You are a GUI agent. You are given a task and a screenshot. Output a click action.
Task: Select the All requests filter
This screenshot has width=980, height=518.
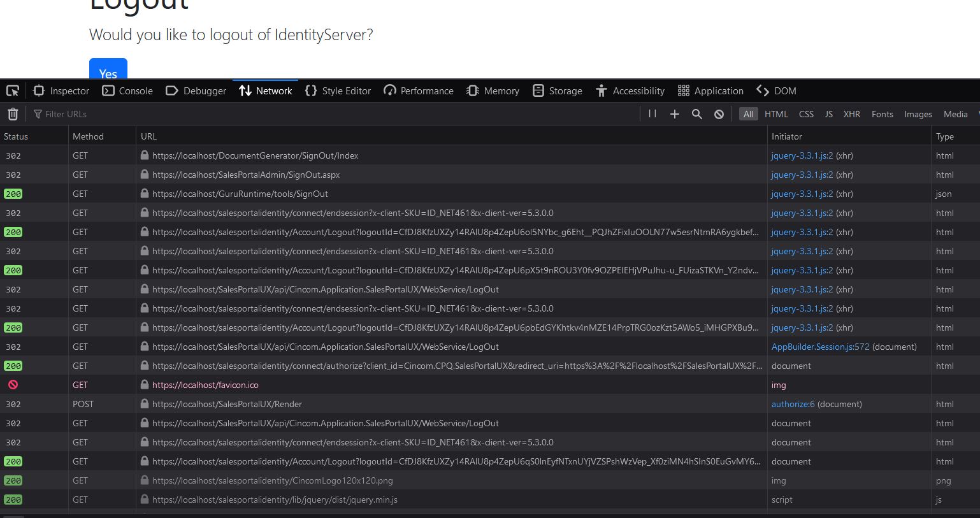(x=748, y=114)
